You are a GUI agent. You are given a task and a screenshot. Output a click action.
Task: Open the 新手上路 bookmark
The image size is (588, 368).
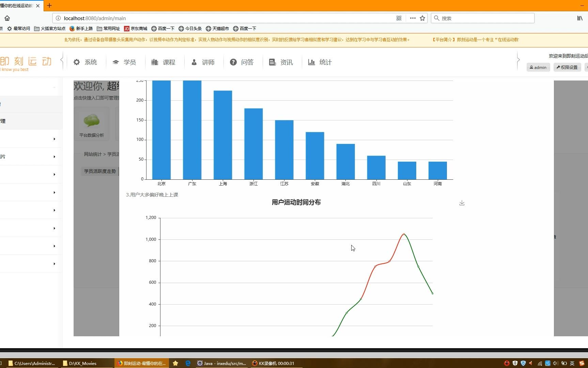(81, 29)
